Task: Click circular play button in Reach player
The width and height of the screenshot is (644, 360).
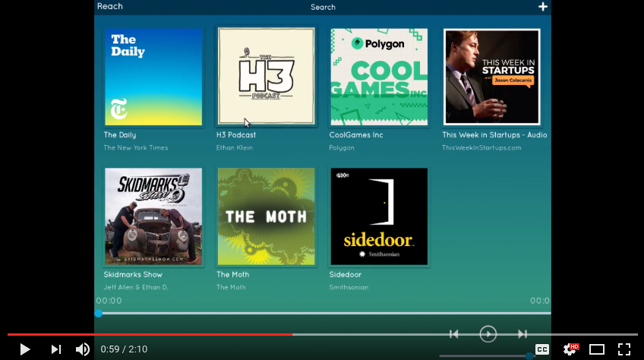Action: pyautogui.click(x=488, y=333)
